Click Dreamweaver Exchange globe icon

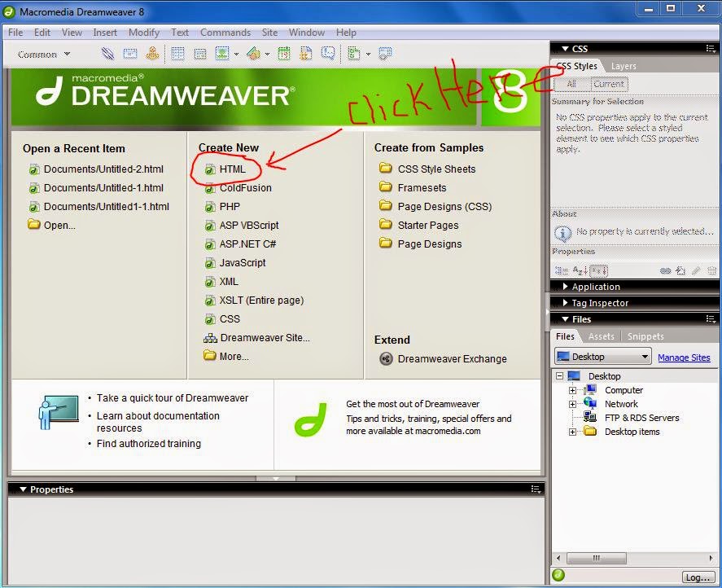click(386, 358)
